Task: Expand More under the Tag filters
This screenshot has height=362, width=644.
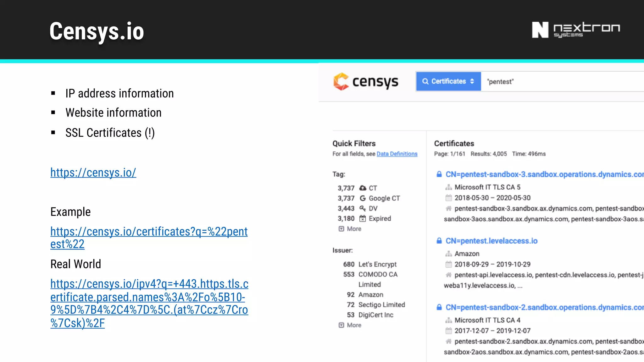Action: [x=350, y=229]
